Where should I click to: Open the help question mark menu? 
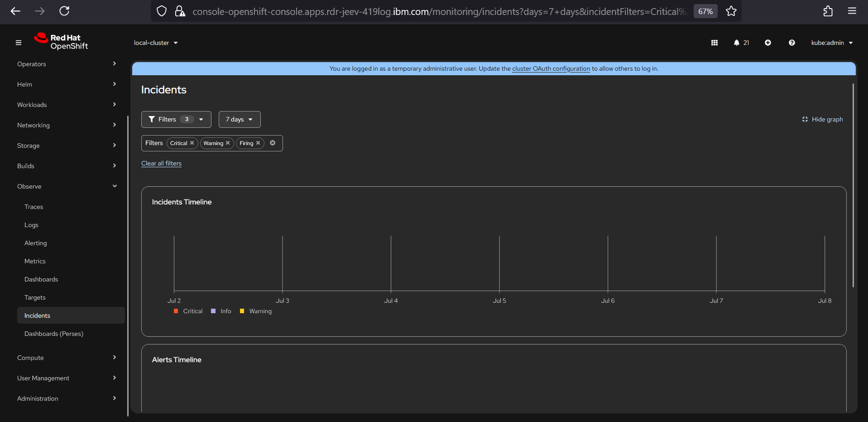(791, 43)
